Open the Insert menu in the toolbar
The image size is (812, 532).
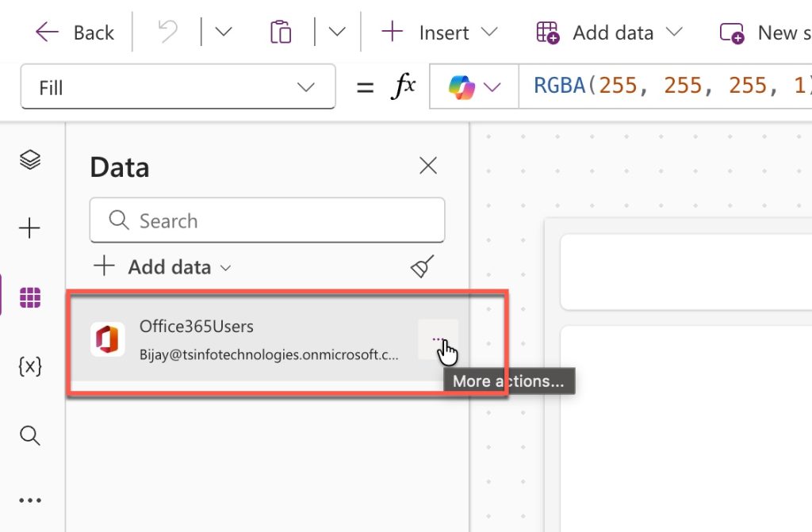coord(439,33)
